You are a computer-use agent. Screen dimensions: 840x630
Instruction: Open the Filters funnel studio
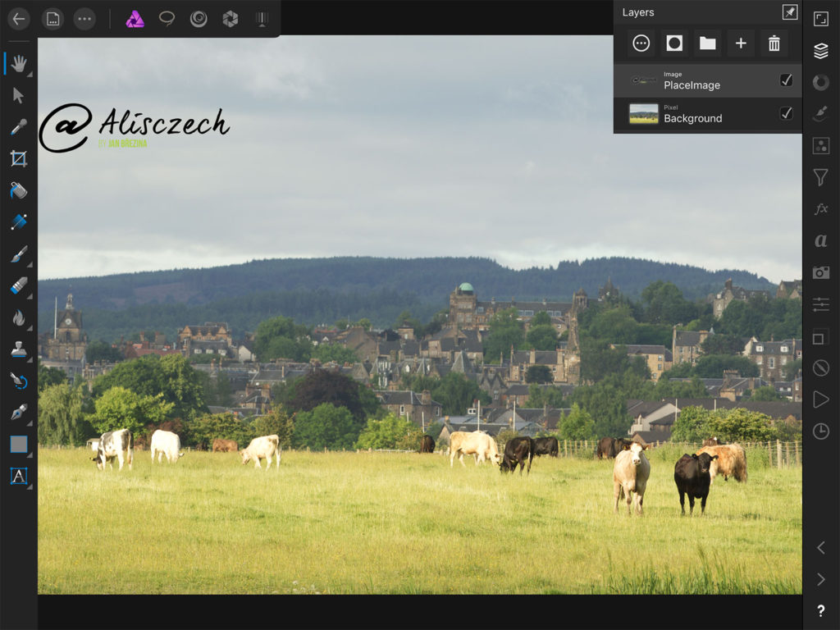tap(820, 177)
